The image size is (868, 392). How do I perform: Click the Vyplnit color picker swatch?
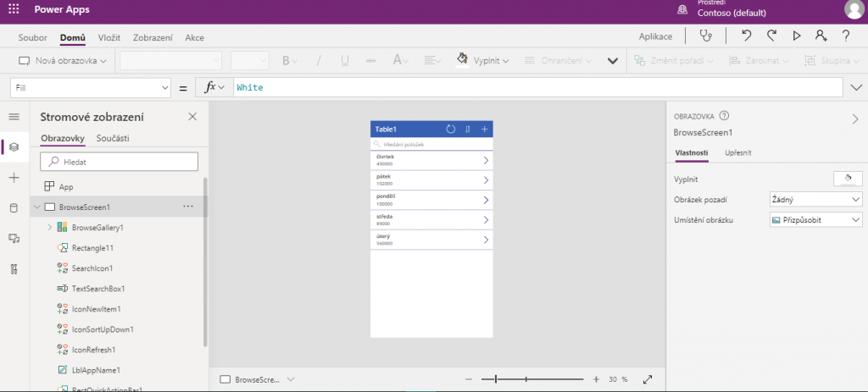pos(848,178)
